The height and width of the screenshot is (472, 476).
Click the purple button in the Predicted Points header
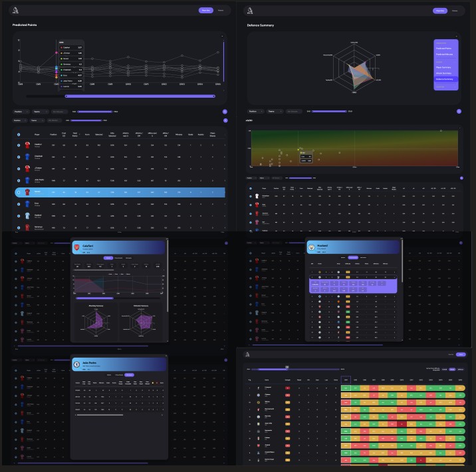click(x=205, y=11)
